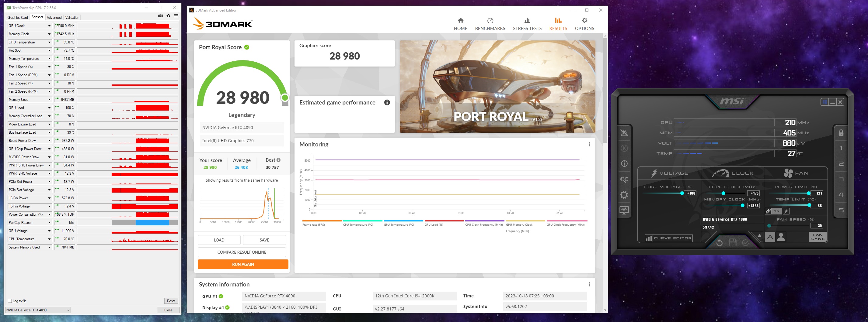Open 3DMark Options
Image resolution: width=868 pixels, height=322 pixels.
[x=584, y=24]
